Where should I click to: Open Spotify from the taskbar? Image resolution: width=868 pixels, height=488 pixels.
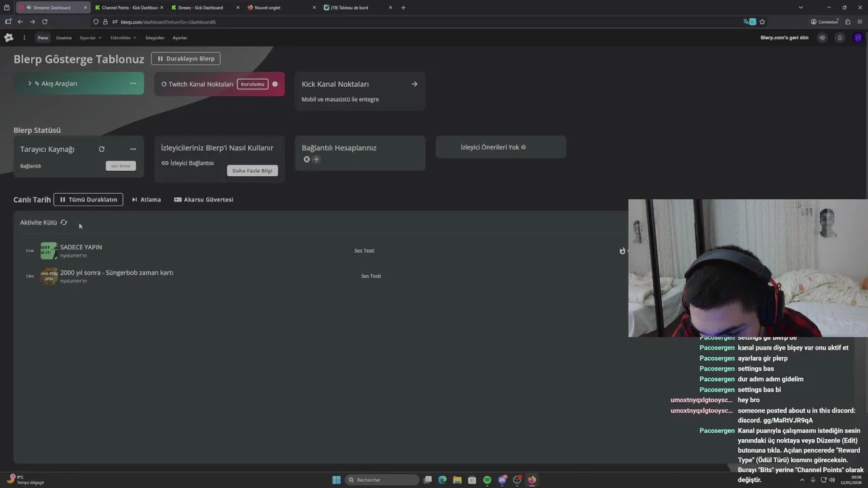[487, 480]
